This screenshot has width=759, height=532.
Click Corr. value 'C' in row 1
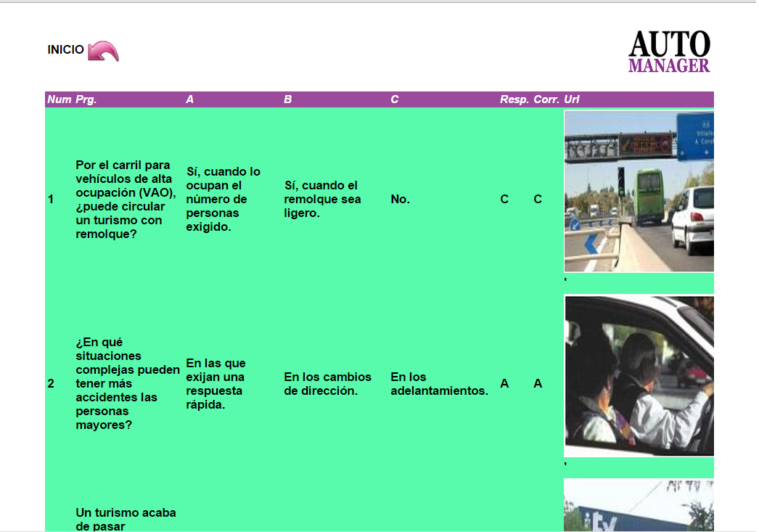538,199
